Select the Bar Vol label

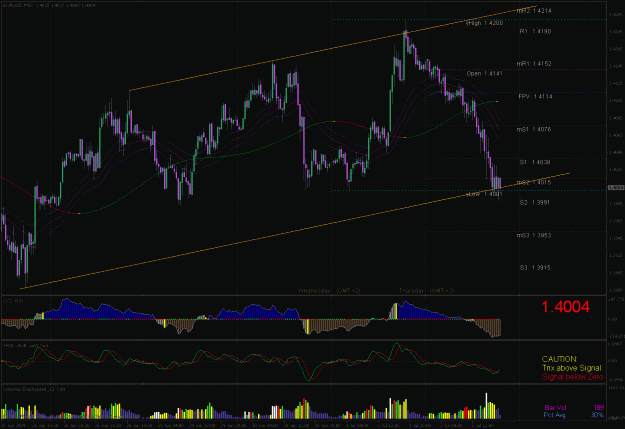(555, 408)
